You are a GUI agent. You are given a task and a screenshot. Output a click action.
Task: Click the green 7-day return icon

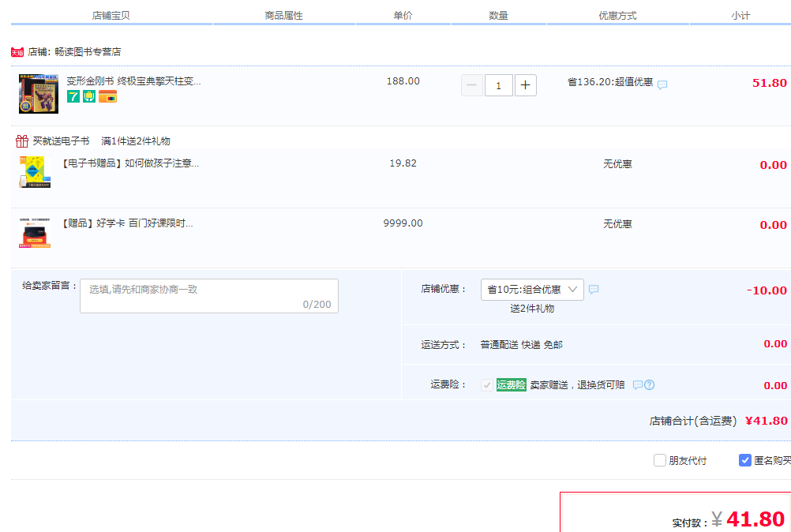pyautogui.click(x=73, y=96)
